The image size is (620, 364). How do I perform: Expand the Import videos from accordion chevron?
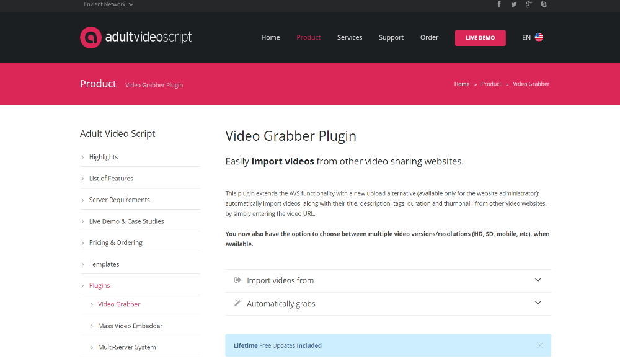(x=538, y=280)
